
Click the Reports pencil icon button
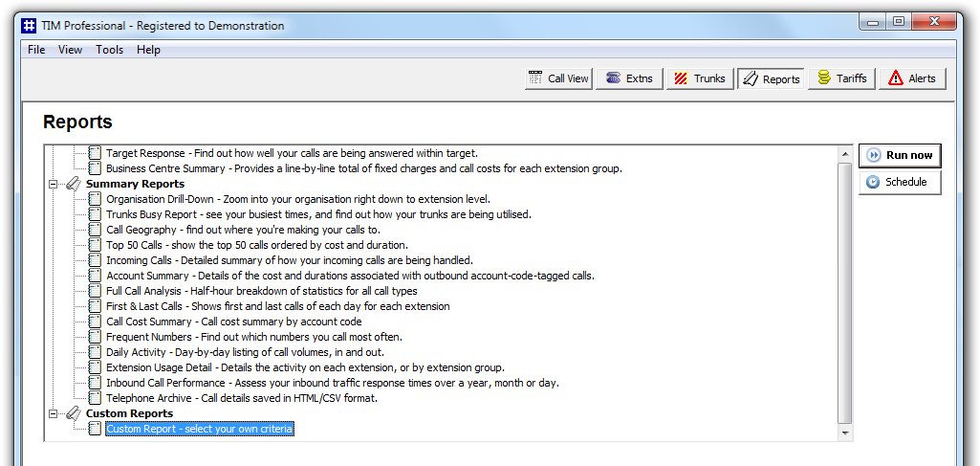tap(771, 78)
